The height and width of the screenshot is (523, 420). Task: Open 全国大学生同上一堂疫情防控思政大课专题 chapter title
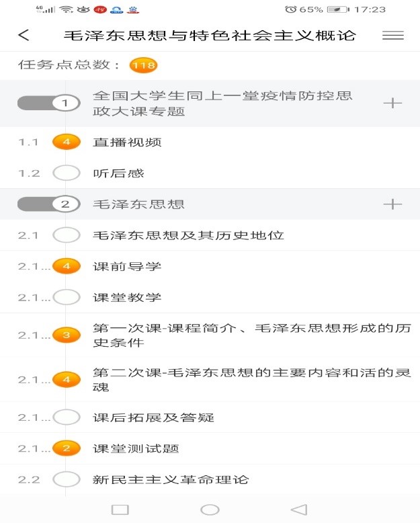pyautogui.click(x=222, y=104)
